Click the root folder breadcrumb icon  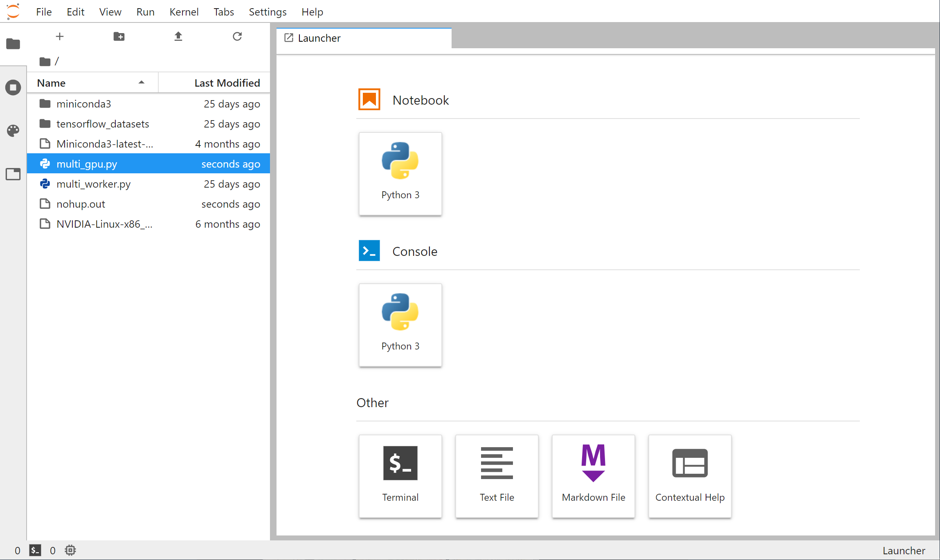point(45,61)
